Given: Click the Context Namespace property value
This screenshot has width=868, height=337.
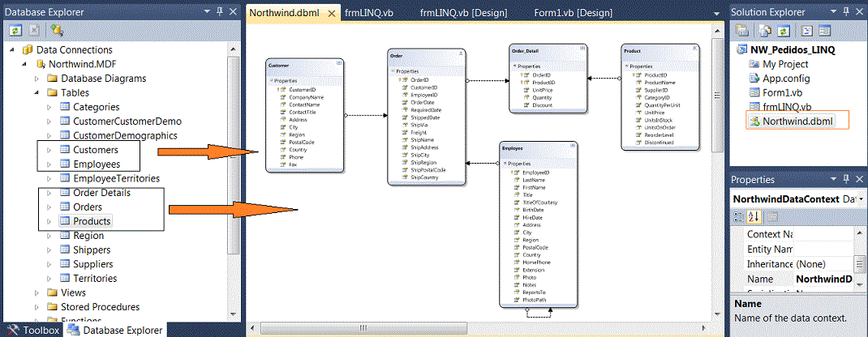Looking at the screenshot, I should tap(823, 234).
